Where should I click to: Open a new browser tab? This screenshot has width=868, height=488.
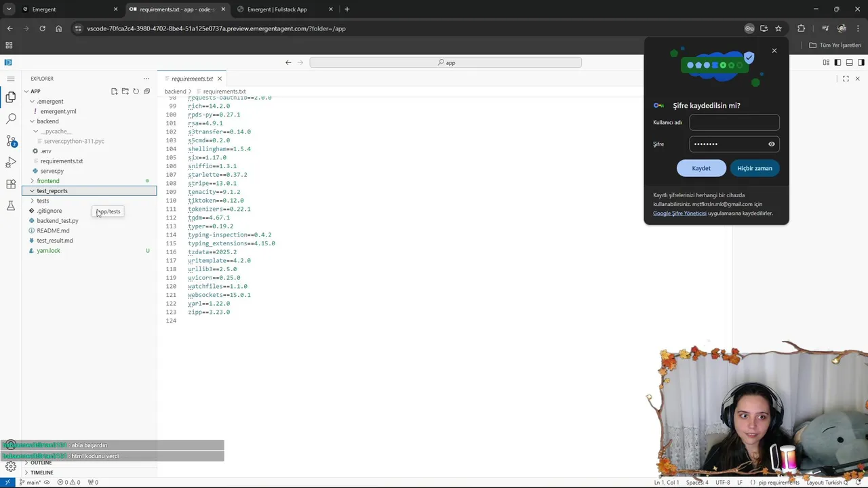pyautogui.click(x=347, y=9)
